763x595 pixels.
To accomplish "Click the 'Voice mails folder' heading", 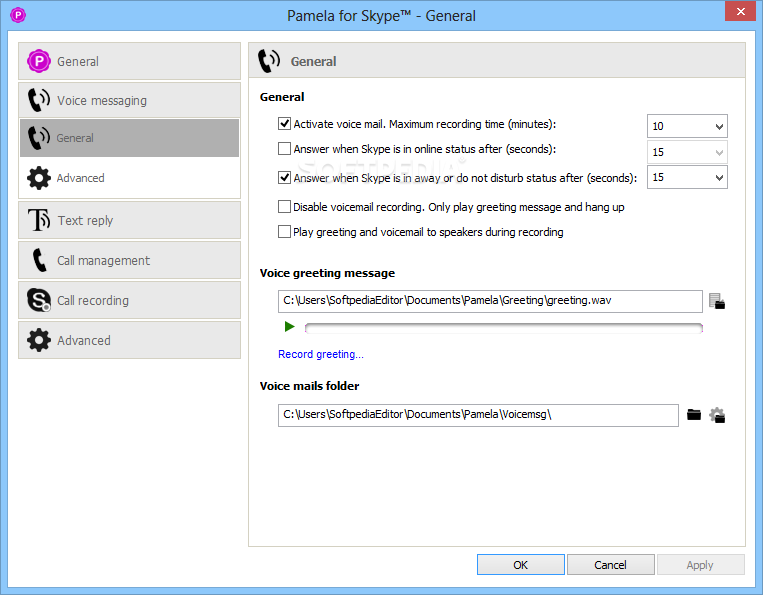I will pos(309,386).
